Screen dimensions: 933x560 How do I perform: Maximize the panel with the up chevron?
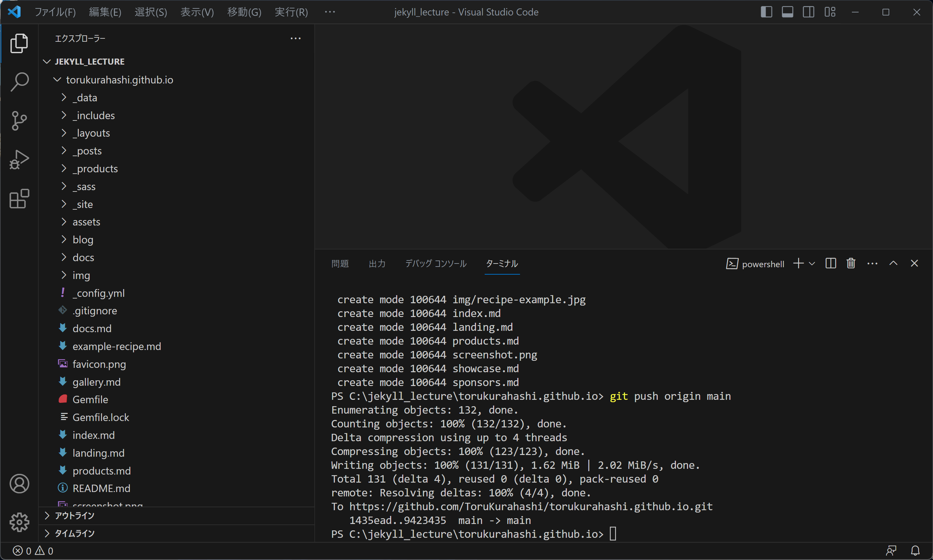(893, 264)
